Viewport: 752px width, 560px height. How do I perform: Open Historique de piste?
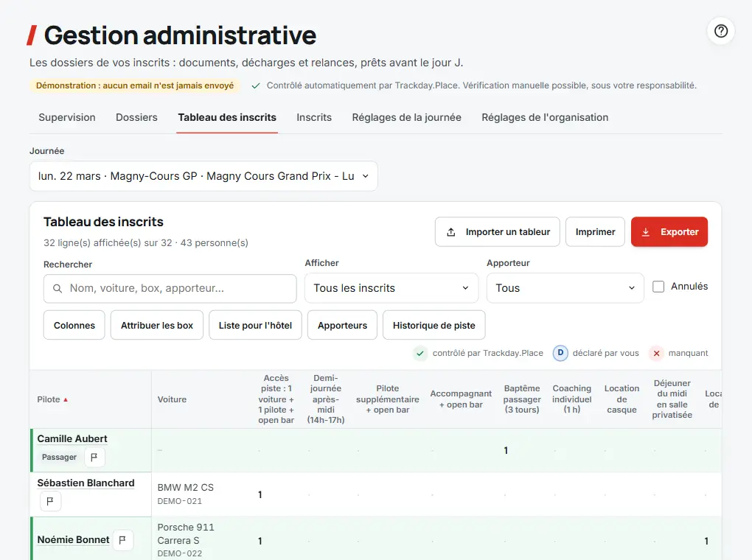pos(434,326)
